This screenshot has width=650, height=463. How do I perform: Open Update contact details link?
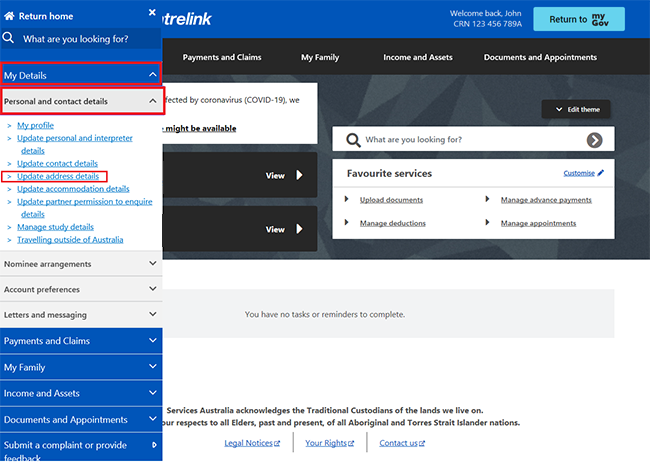pos(57,163)
